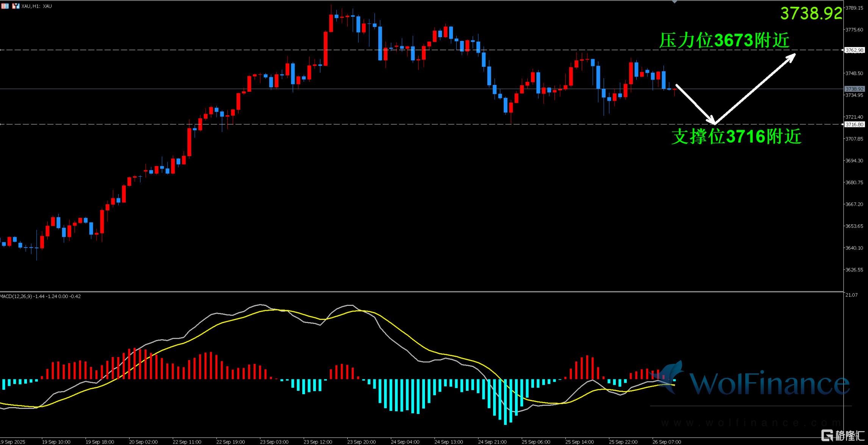Click the depth of market icon
Viewport: 868px width, 445px height.
click(x=16, y=6)
